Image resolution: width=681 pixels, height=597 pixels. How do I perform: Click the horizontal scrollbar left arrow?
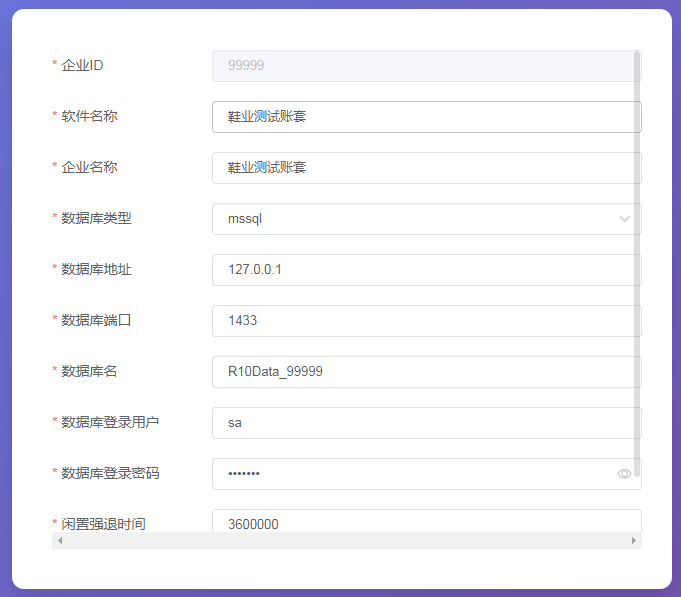pyautogui.click(x=60, y=541)
